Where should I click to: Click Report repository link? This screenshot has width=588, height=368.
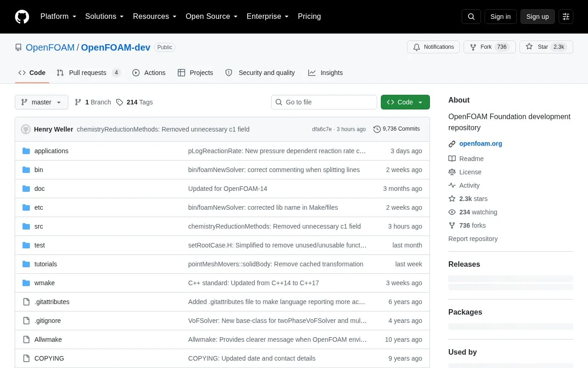[x=473, y=239]
